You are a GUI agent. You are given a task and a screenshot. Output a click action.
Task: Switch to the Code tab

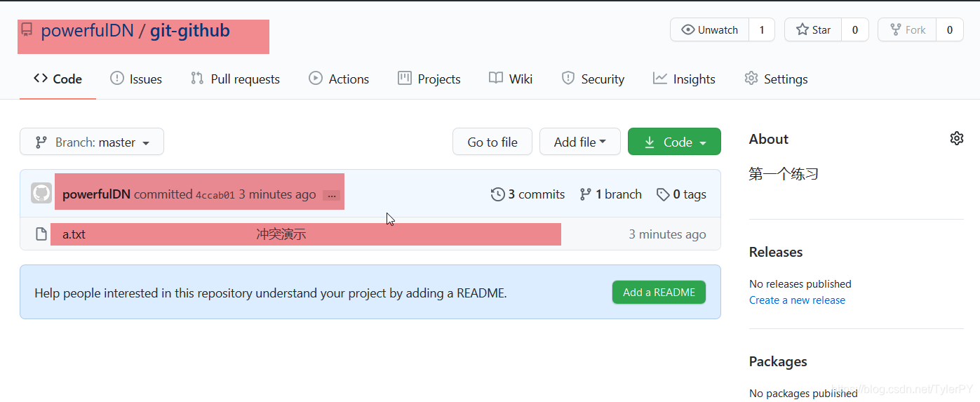point(58,79)
